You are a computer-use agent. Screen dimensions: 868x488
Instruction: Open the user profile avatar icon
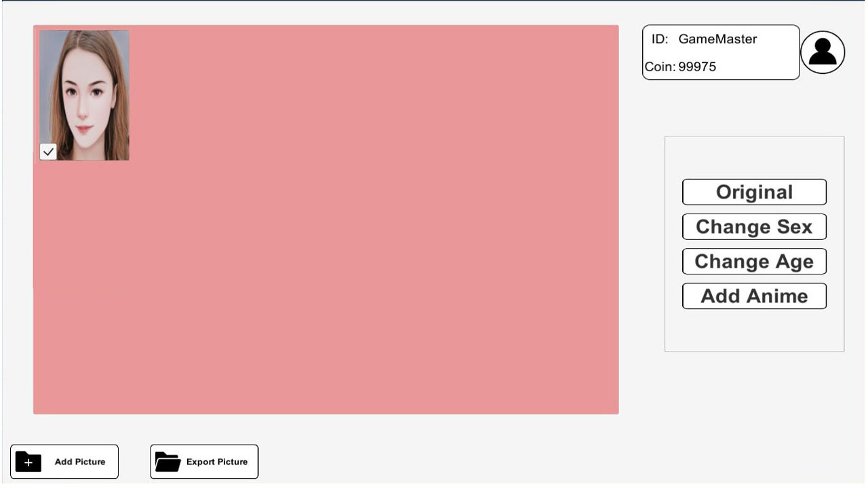[823, 52]
